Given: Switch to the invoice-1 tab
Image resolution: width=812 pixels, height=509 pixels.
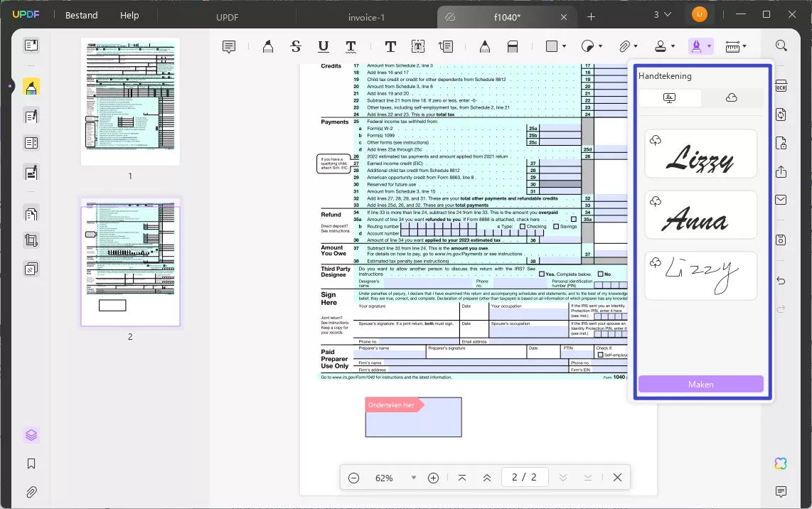Looking at the screenshot, I should coord(366,17).
